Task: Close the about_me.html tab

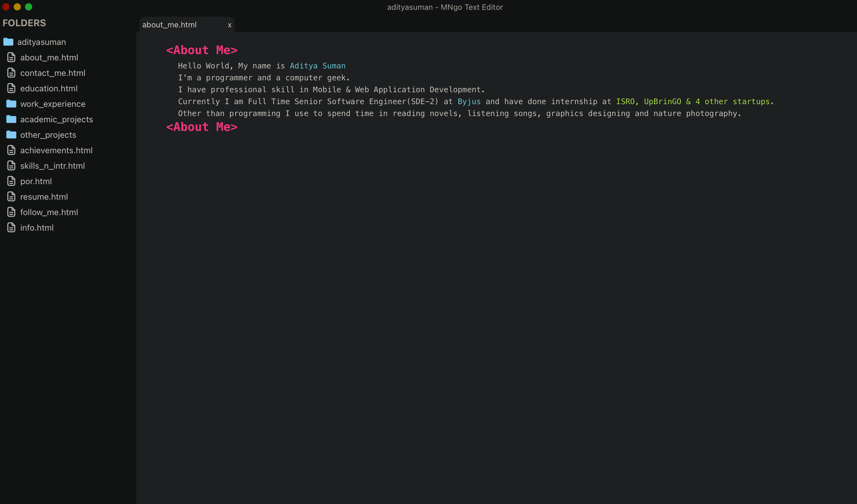Action: [x=230, y=25]
